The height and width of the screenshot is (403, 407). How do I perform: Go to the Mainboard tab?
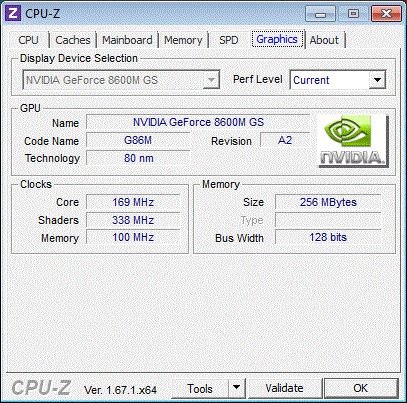tap(127, 40)
